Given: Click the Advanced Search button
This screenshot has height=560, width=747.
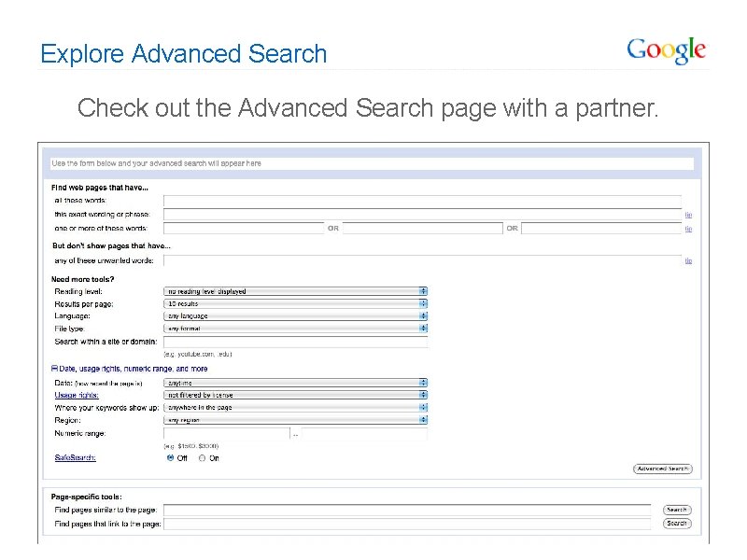Looking at the screenshot, I should click(x=662, y=469).
